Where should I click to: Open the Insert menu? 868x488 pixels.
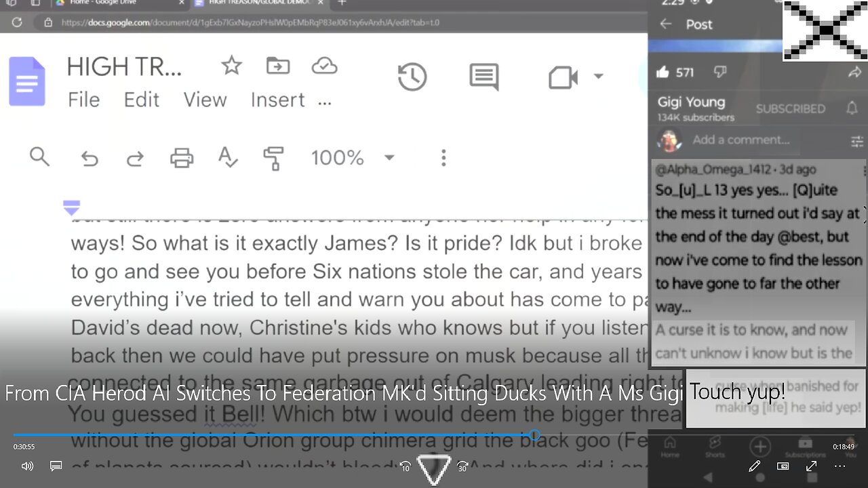pos(277,100)
